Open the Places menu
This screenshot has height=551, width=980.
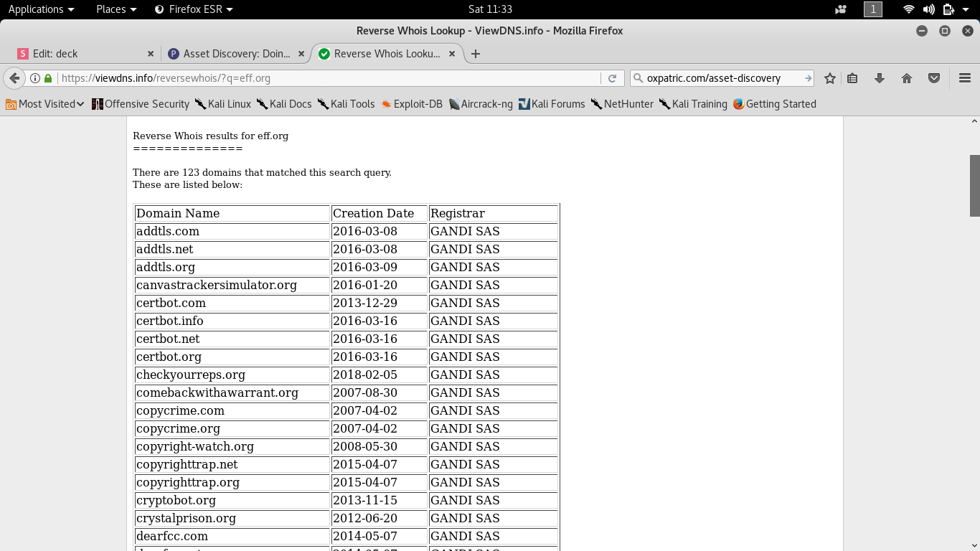(x=116, y=9)
